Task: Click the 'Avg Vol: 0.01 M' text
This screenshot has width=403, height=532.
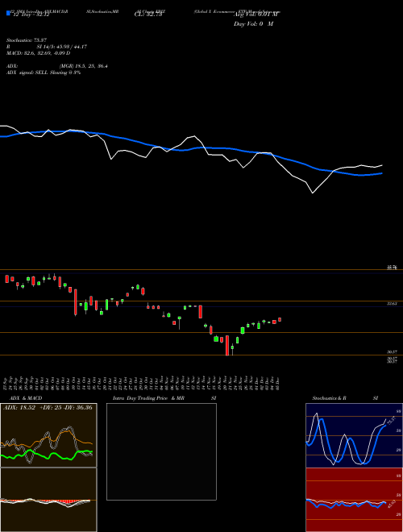Action: (x=256, y=15)
